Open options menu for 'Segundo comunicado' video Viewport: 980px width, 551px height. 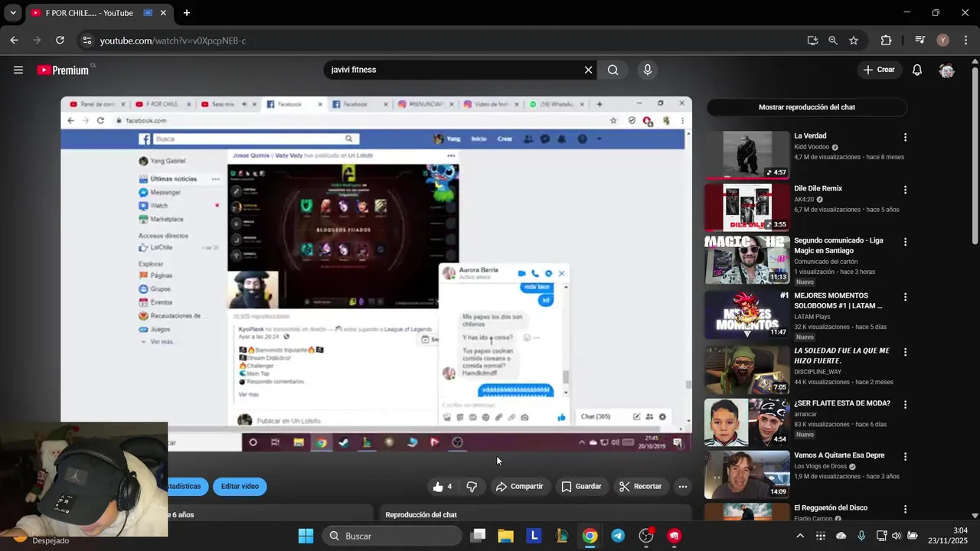906,242
